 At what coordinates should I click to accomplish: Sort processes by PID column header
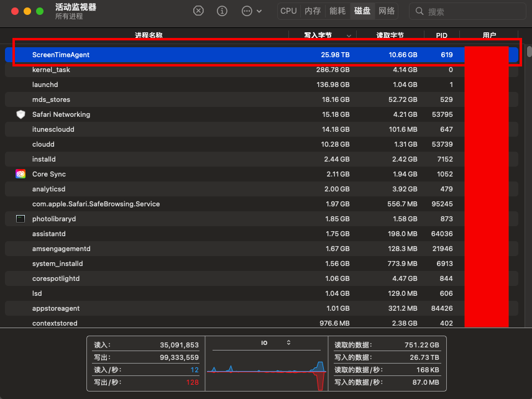pos(442,35)
